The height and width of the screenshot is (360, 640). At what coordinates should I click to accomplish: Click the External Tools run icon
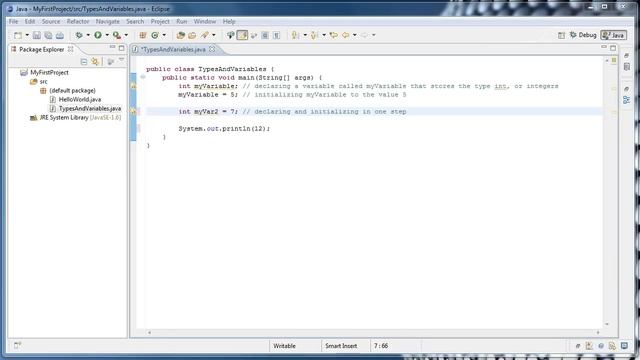click(117, 35)
